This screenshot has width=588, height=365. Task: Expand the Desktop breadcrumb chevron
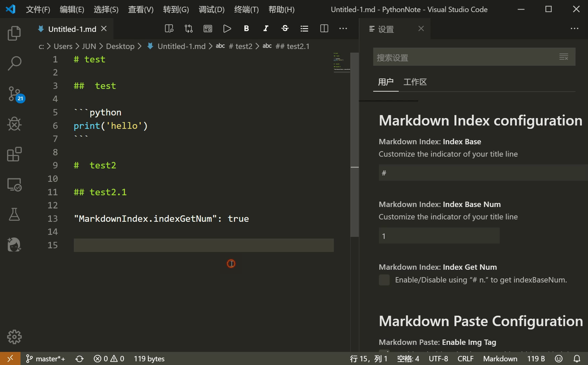pos(140,46)
